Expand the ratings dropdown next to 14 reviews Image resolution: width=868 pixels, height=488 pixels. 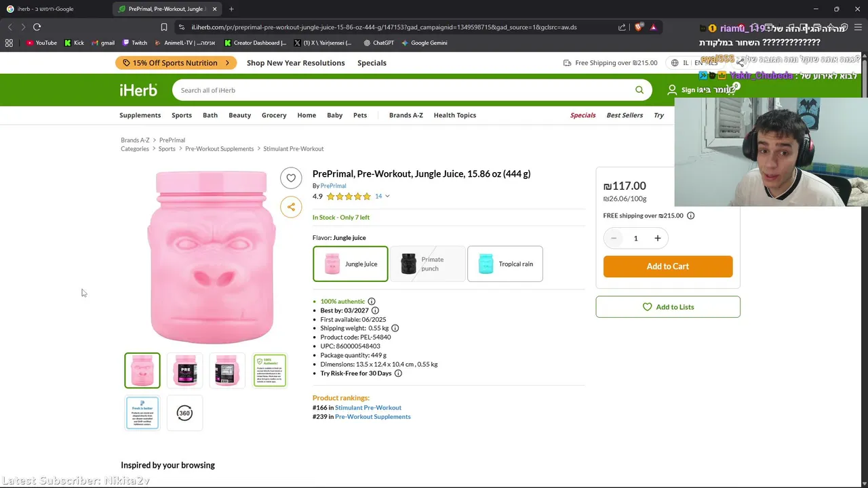[x=387, y=197]
